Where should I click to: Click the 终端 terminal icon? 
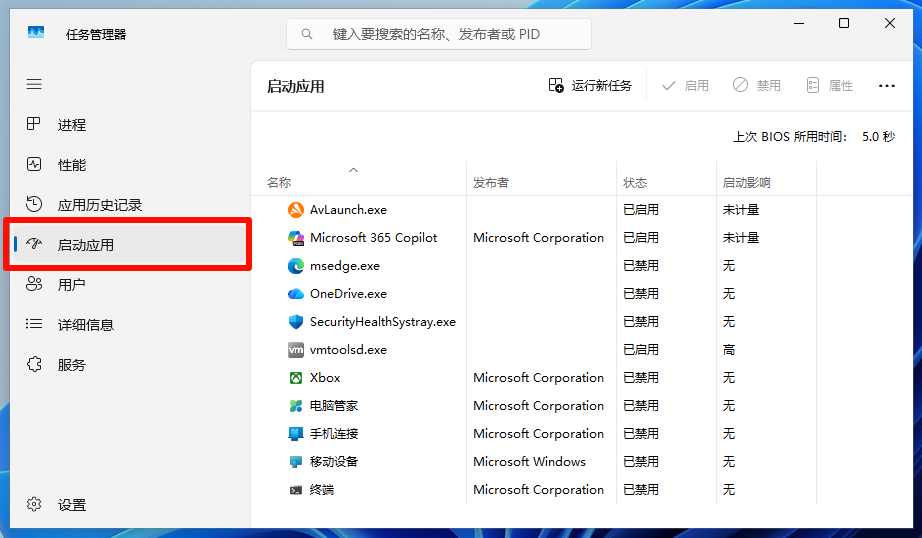[296, 490]
